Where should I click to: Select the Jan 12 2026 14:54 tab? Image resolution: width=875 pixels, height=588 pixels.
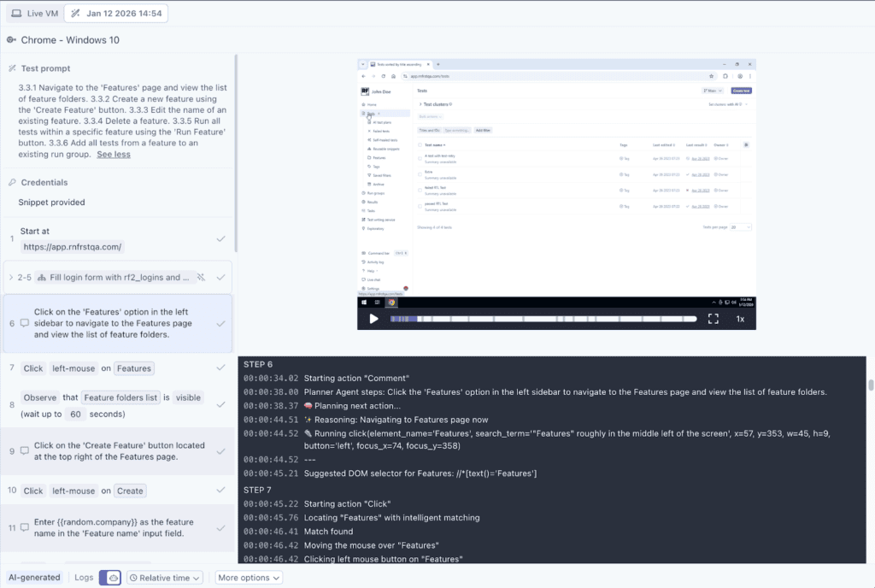116,14
